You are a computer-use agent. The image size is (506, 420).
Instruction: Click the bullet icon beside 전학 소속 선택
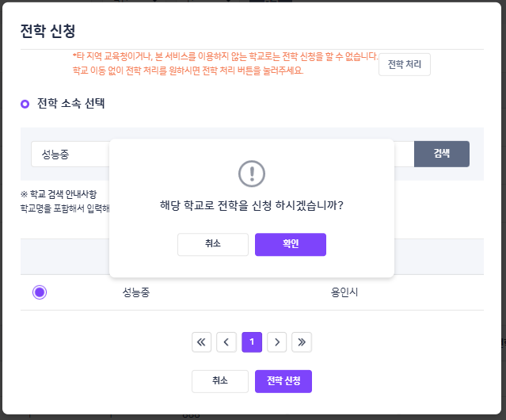click(25, 104)
